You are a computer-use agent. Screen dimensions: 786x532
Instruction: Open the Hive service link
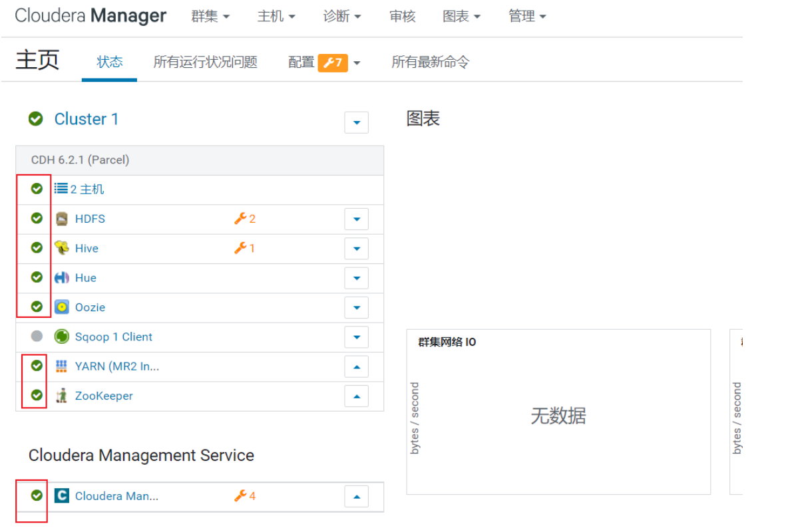[x=87, y=249]
